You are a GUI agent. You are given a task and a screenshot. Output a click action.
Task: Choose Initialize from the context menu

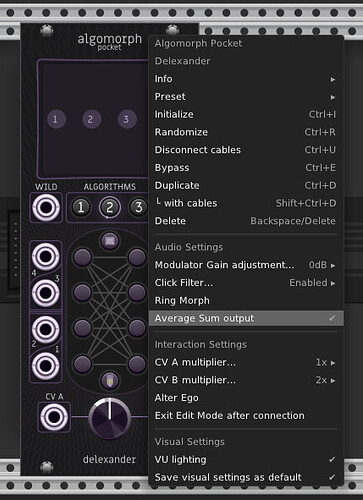(246, 114)
